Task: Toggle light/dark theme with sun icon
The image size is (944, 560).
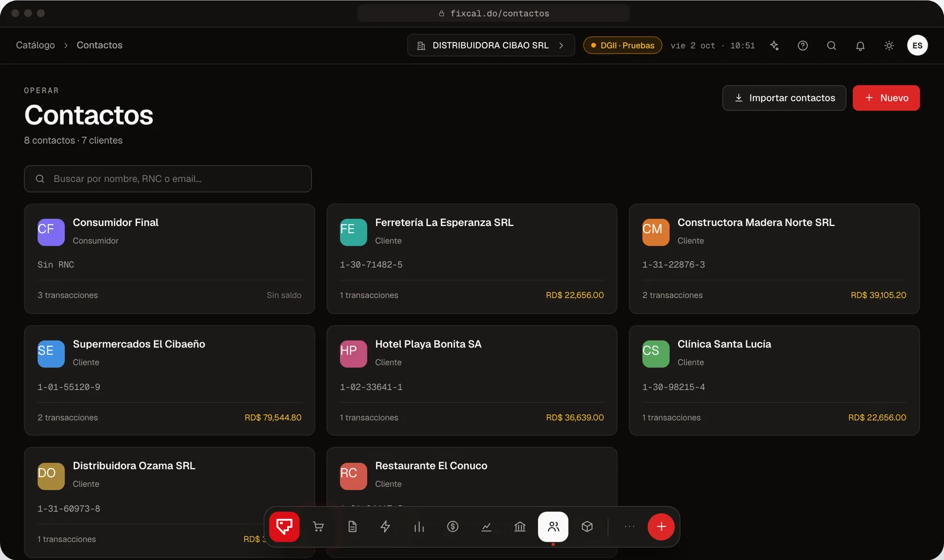Action: click(x=889, y=45)
